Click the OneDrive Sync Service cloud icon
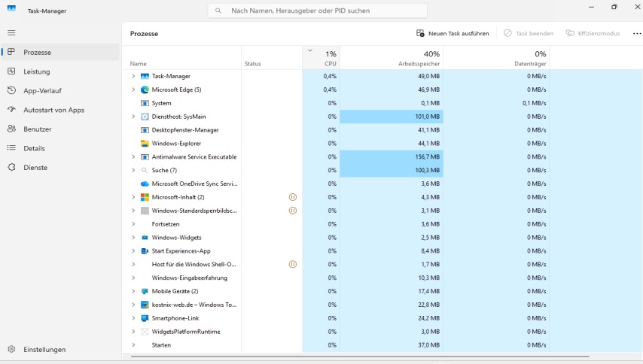The image size is (643, 364). click(x=145, y=184)
